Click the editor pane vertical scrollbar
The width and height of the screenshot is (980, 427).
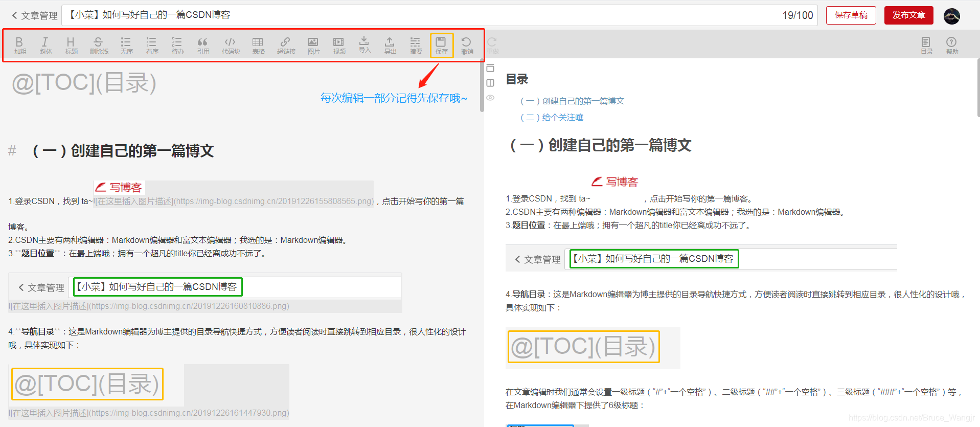pos(482,86)
